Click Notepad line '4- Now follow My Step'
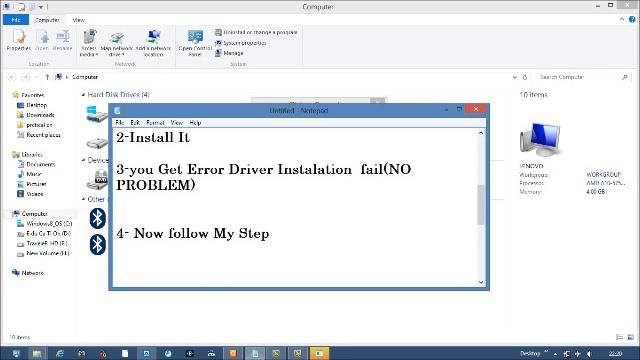640x360 pixels. 193,233
